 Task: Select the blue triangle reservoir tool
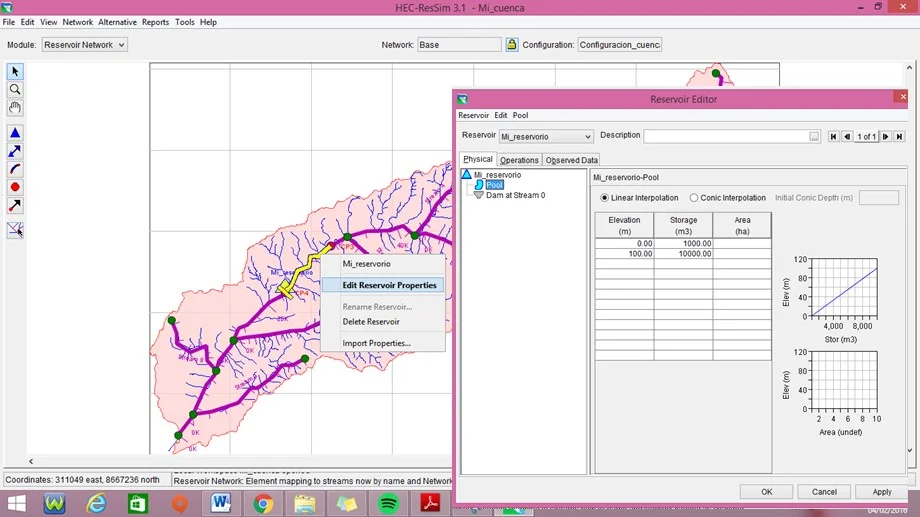click(x=15, y=133)
